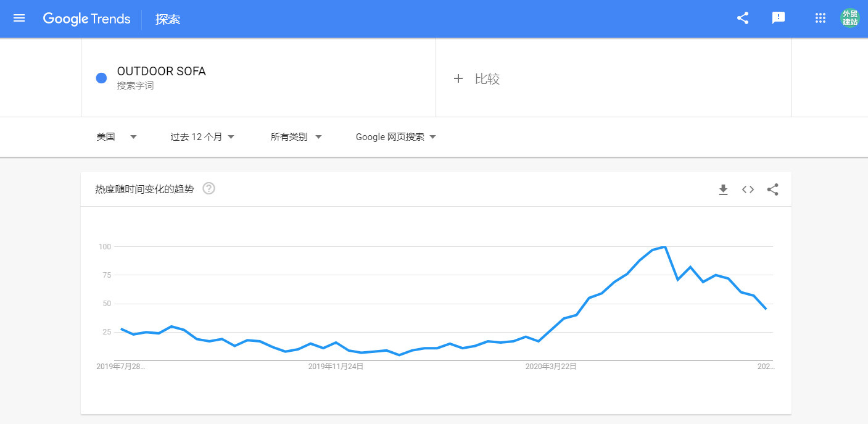
Task: Click the account profile avatar
Action: pos(850,19)
